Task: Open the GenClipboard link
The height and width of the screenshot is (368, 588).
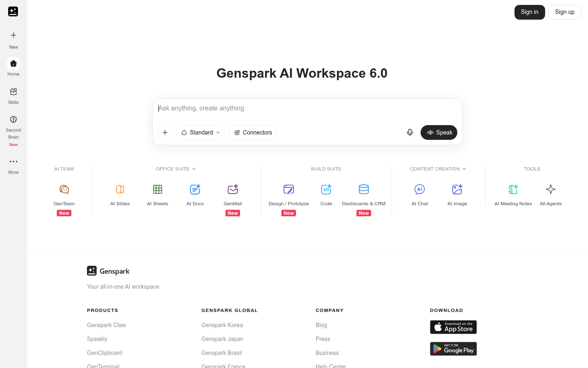Action: [x=105, y=353]
